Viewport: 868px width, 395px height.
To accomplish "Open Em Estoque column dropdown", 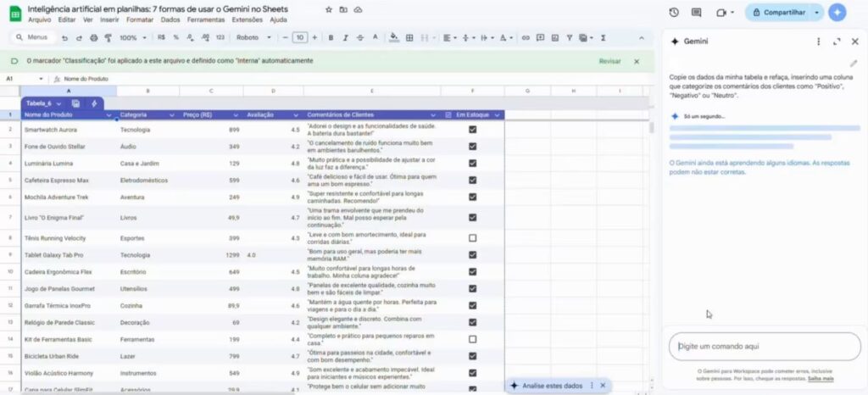I will click(497, 115).
